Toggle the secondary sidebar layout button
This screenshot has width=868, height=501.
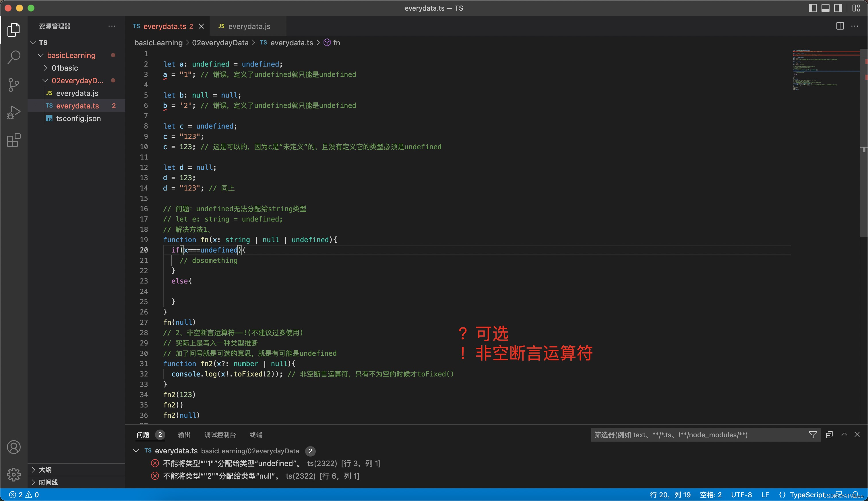click(x=838, y=8)
